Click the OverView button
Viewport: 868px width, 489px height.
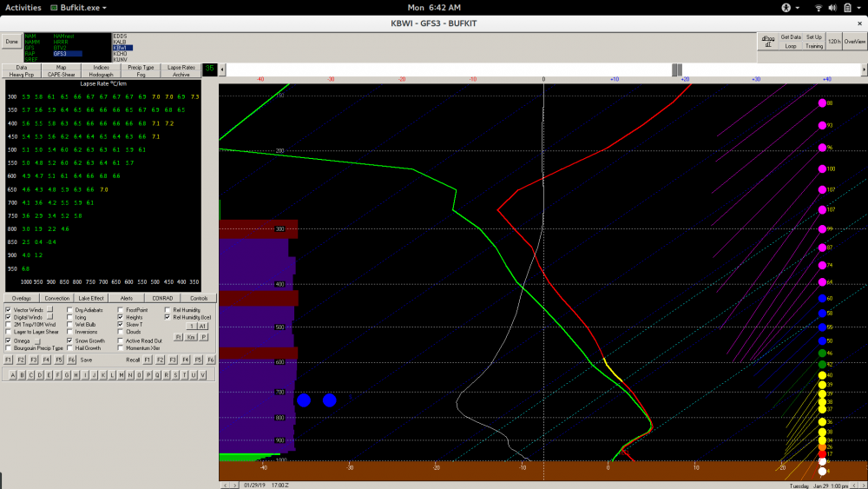855,42
